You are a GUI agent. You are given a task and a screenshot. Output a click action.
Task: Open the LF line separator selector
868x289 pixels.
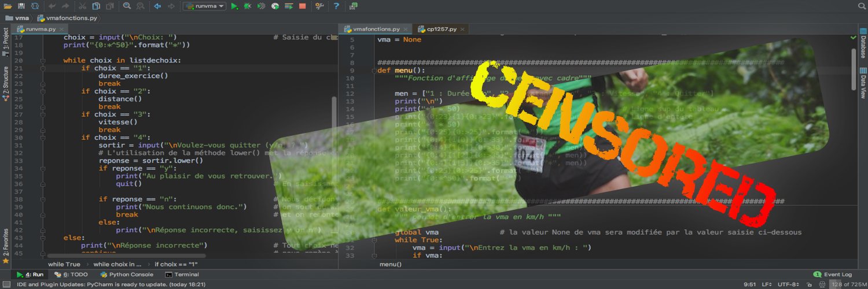tap(767, 284)
